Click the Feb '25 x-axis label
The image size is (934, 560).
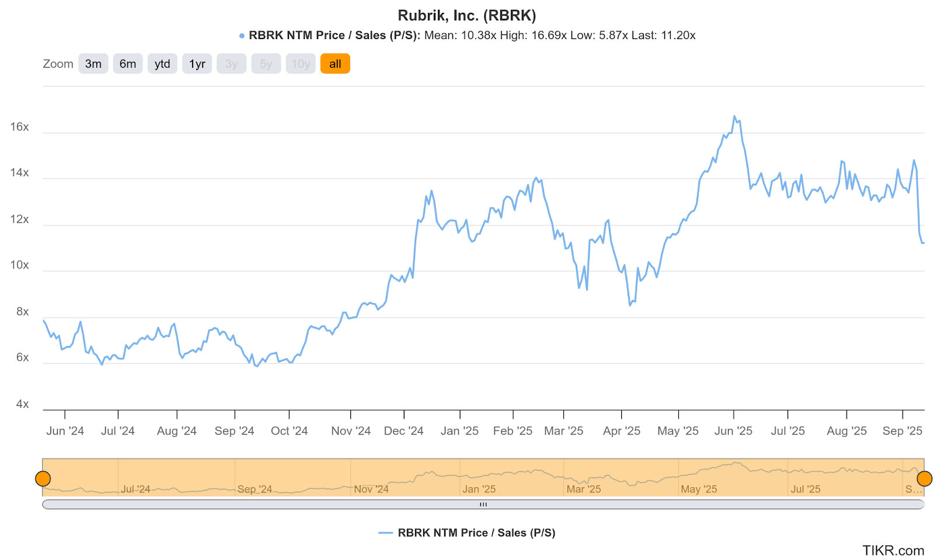[x=513, y=430]
